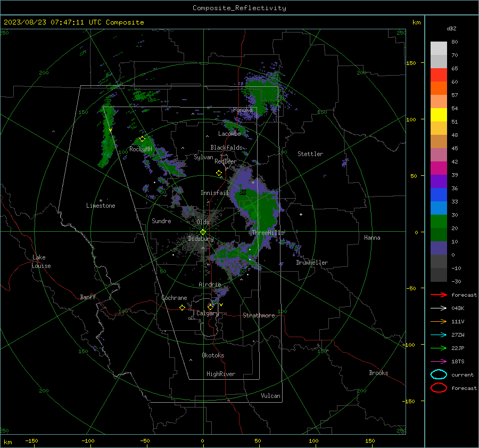Image resolution: width=479 pixels, height=448 pixels.
Task: Click the Strathmore town label
Action: click(x=259, y=315)
